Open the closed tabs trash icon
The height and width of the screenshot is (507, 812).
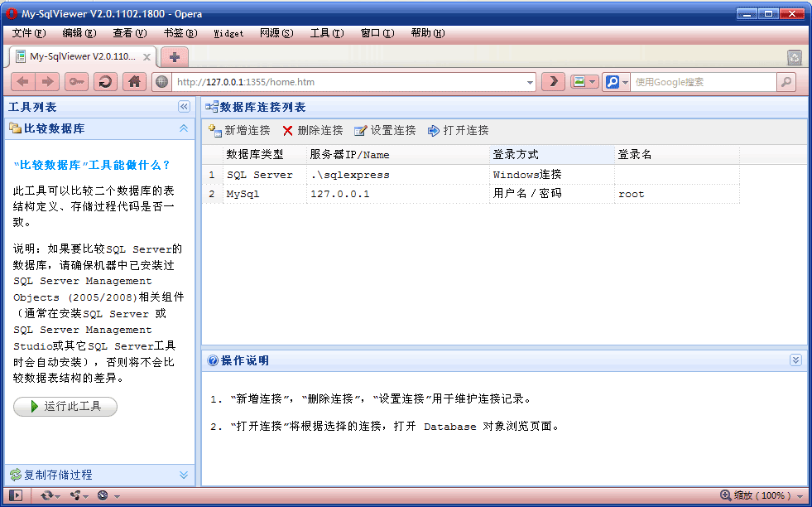point(794,57)
